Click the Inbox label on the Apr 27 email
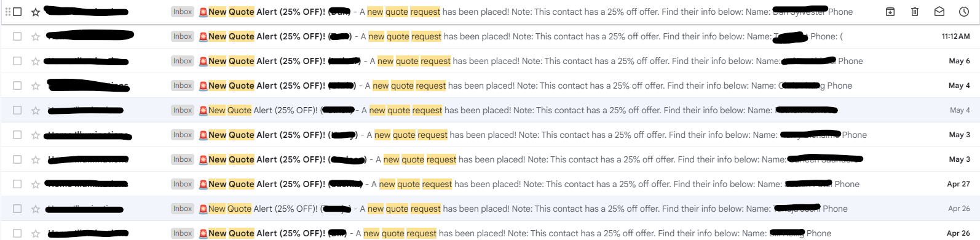The image size is (980, 240). 183,184
